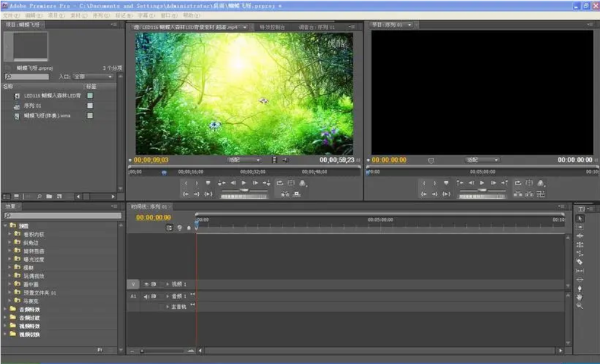Mute audio 1 track speaker toggle
Image resolution: width=600 pixels, height=364 pixels.
[x=146, y=297]
